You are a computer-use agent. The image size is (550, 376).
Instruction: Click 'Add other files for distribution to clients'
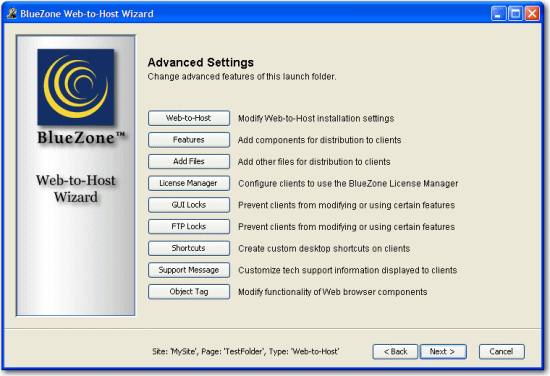pyautogui.click(x=314, y=162)
